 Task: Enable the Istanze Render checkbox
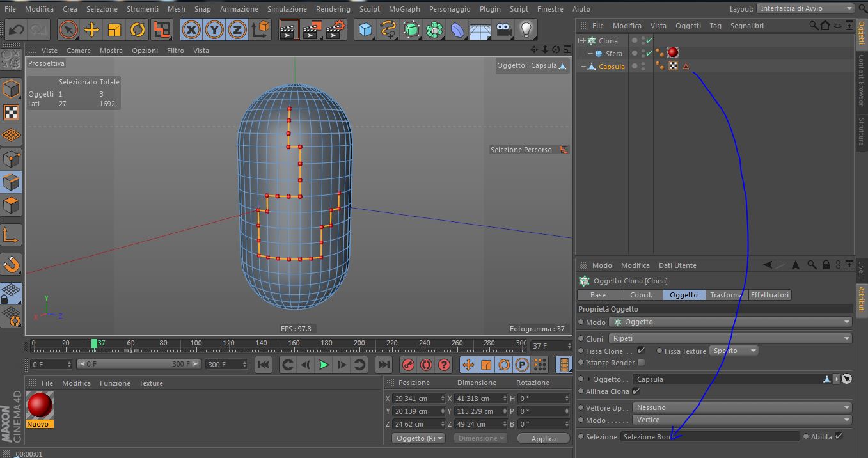pos(641,363)
